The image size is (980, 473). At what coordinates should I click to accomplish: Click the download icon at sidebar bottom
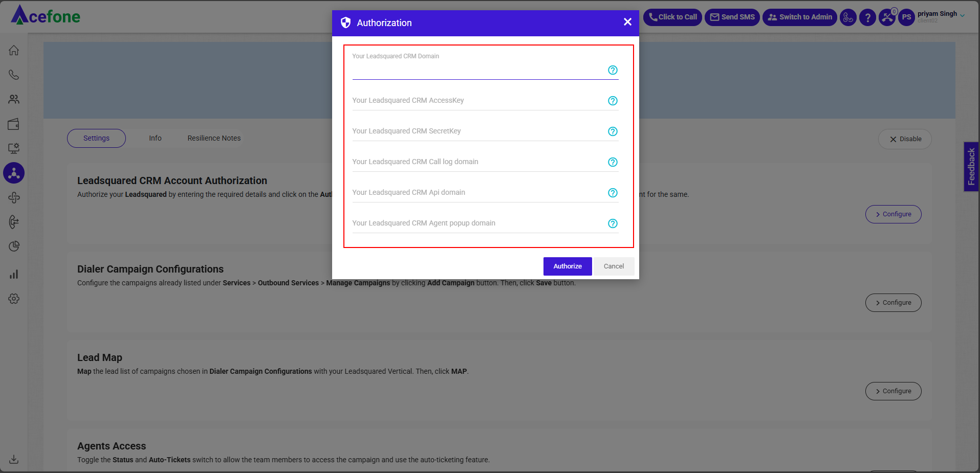(14, 459)
